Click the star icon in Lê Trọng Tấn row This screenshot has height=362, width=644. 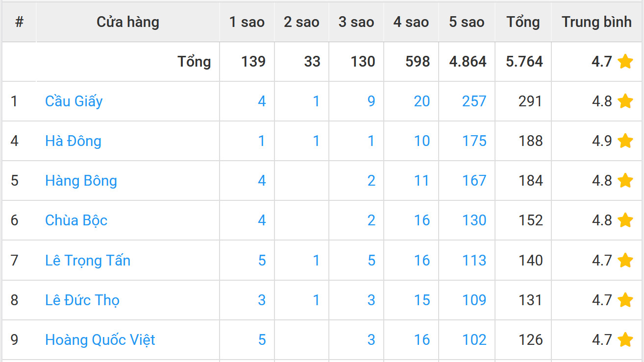(x=625, y=260)
